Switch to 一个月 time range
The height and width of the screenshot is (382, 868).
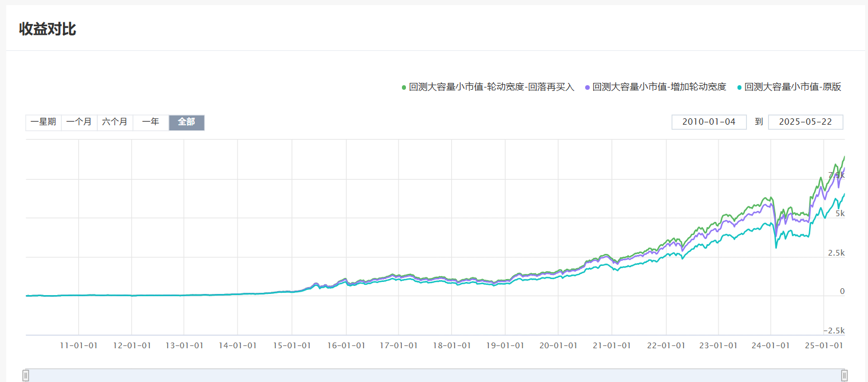point(79,122)
